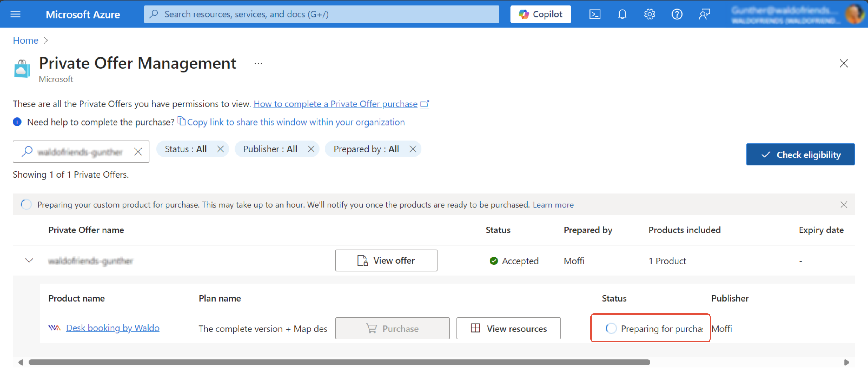This screenshot has width=868, height=387.
Task: Click the disabled Purchase button
Action: (392, 328)
